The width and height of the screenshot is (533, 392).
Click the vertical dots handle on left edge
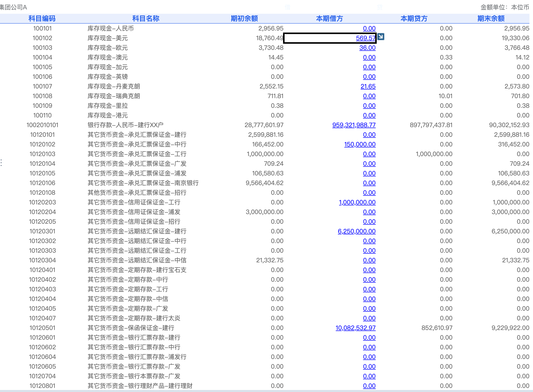pos(2,163)
